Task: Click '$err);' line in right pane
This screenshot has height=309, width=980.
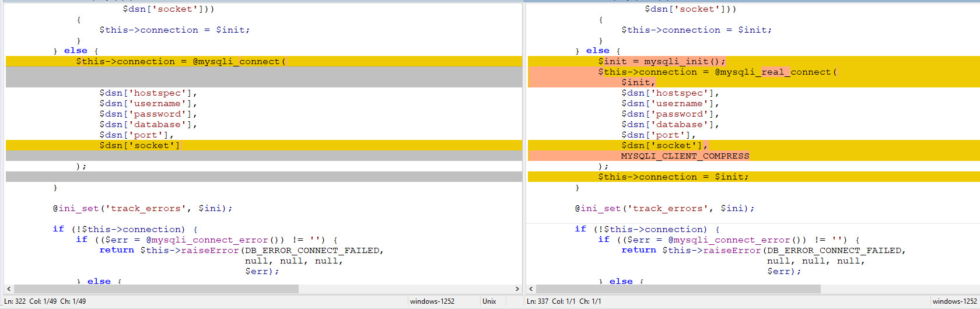Action: pos(784,271)
